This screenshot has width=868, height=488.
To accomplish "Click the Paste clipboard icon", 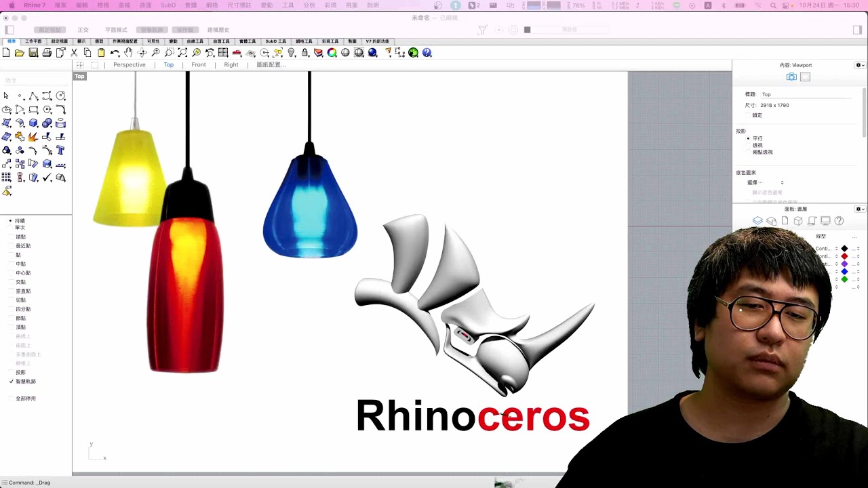I will point(101,53).
